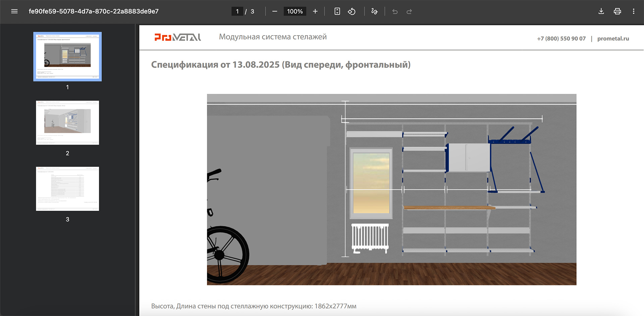The height and width of the screenshot is (316, 644).
Task: Click the shelving system rendering image
Action: click(391, 190)
